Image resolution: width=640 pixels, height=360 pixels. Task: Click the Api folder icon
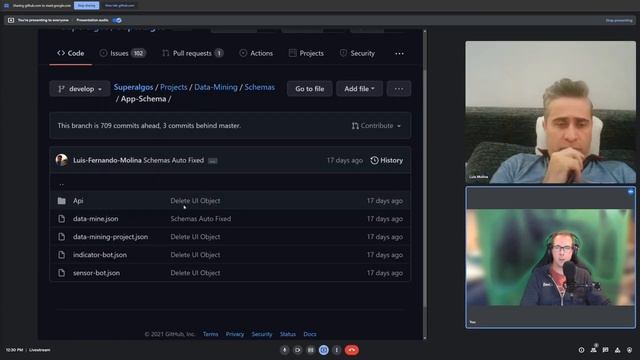62,201
